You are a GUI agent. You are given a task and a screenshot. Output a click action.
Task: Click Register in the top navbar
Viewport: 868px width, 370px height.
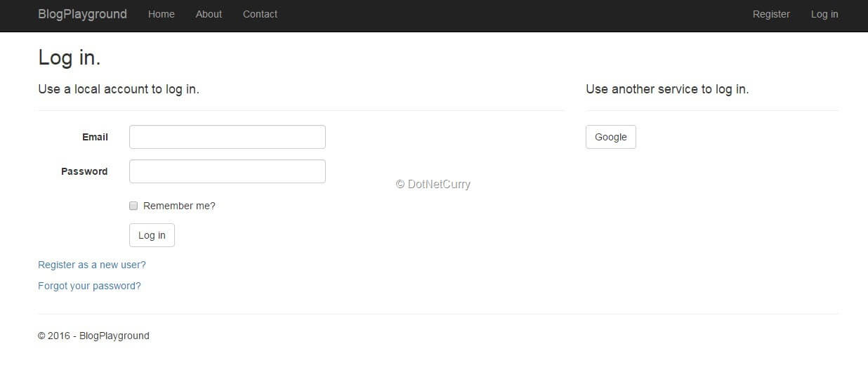[x=771, y=14]
